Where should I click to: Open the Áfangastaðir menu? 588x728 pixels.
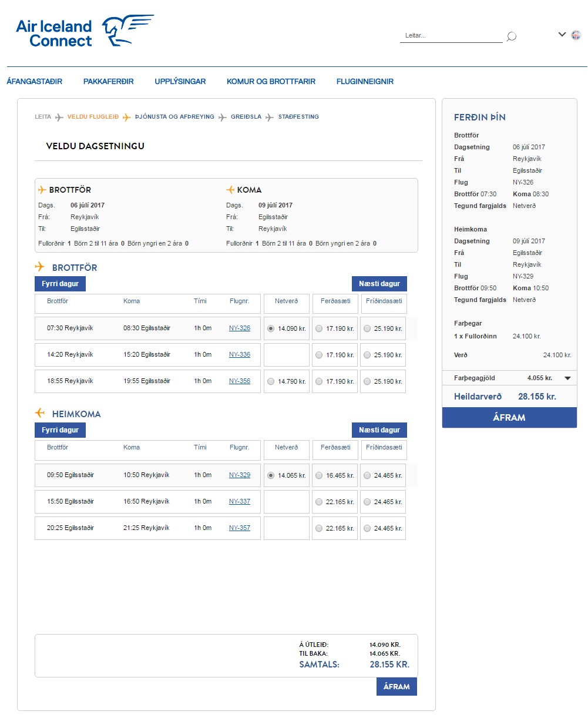coord(35,82)
